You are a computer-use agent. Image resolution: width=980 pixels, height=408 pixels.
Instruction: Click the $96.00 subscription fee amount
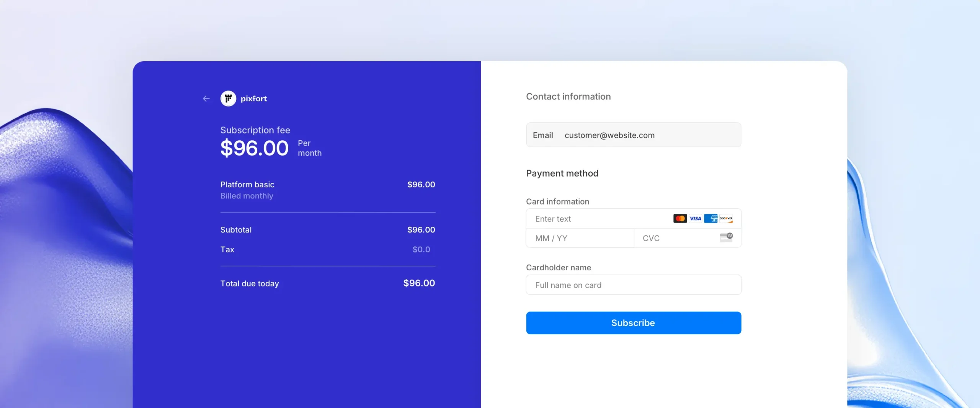tap(254, 148)
